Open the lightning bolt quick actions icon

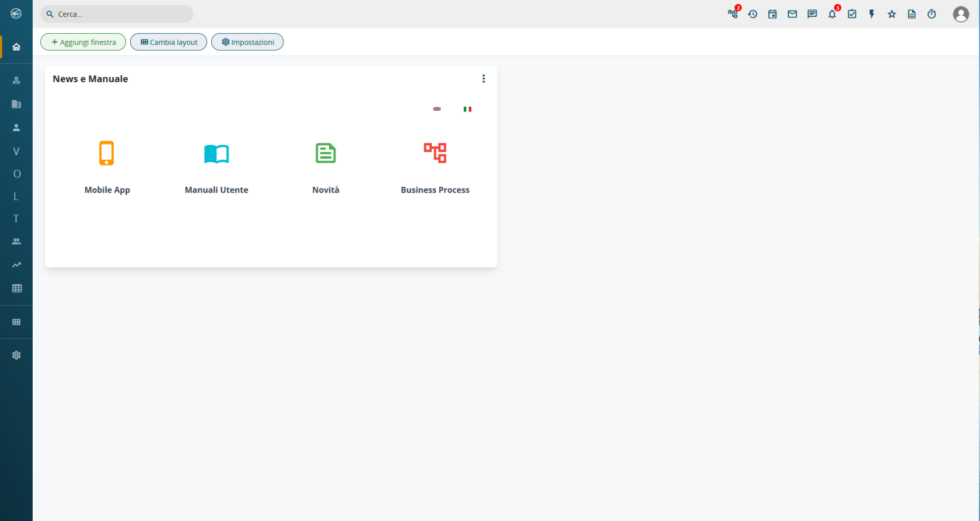872,14
